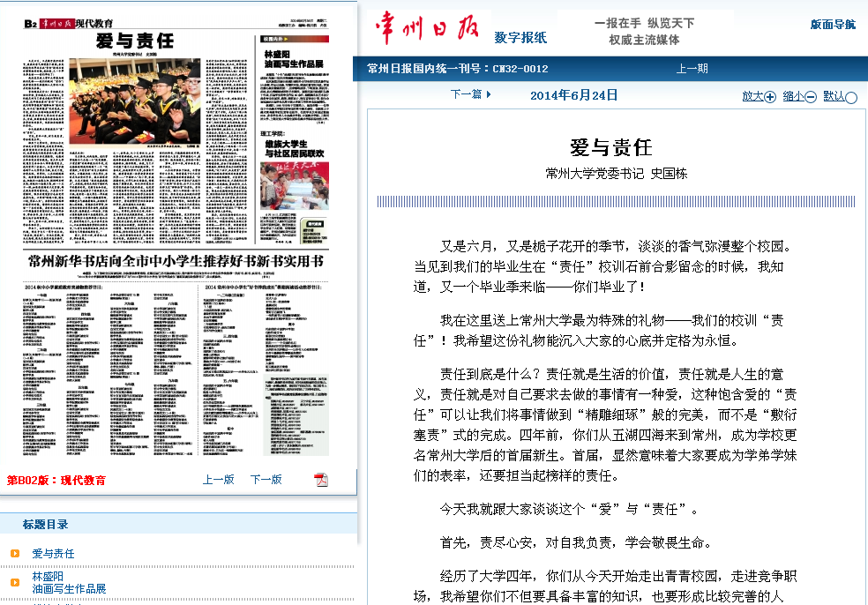The height and width of the screenshot is (605, 868).
Task: Go to next page with 下一版
Action: click(x=266, y=480)
